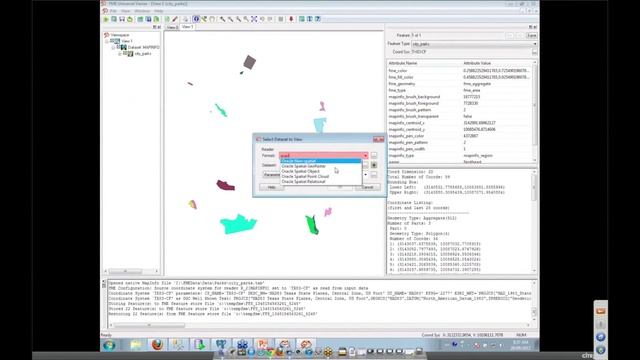Click the red stop arrow toolbar icon

pyautogui.click(x=291, y=19)
